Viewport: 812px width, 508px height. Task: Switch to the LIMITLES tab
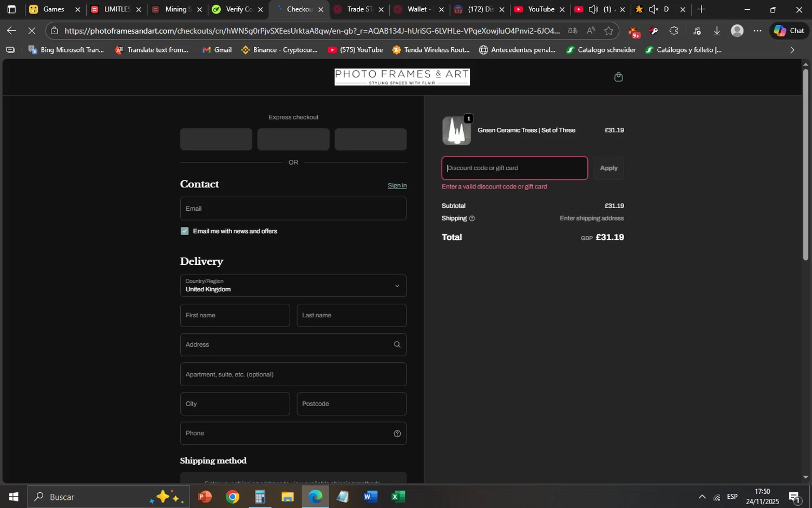tap(116, 9)
